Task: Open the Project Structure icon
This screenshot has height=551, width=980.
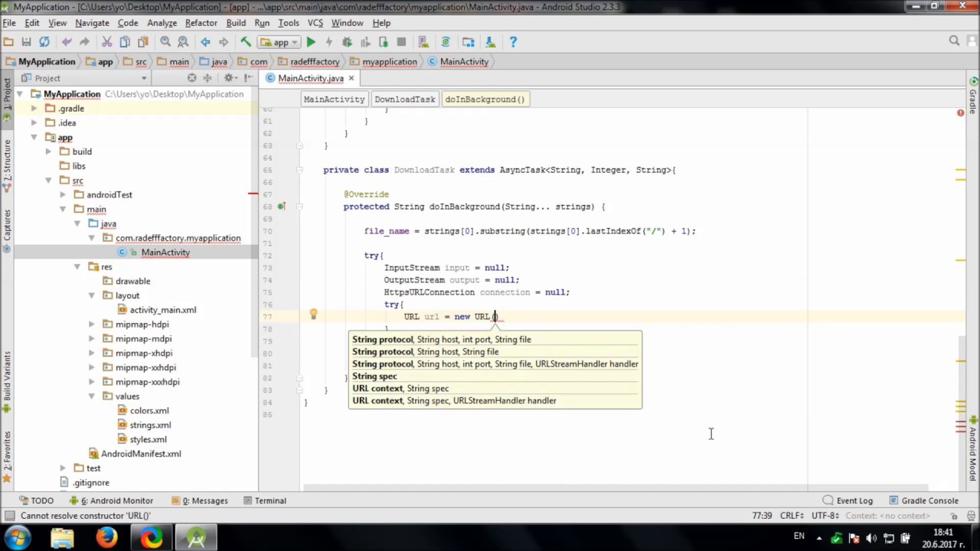Action: click(469, 42)
